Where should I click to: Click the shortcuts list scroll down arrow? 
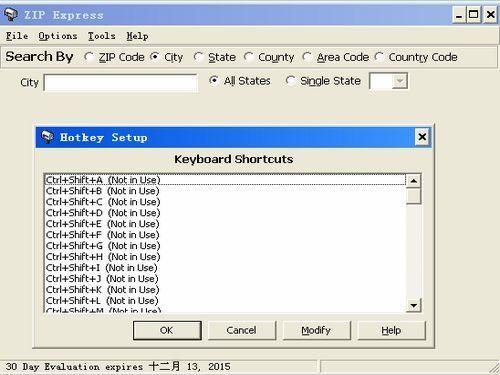pyautogui.click(x=414, y=305)
